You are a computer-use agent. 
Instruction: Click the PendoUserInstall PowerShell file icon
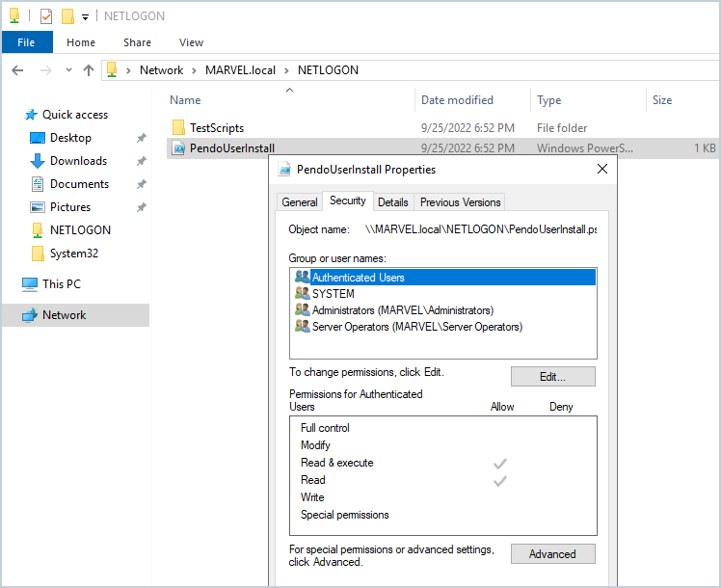178,148
